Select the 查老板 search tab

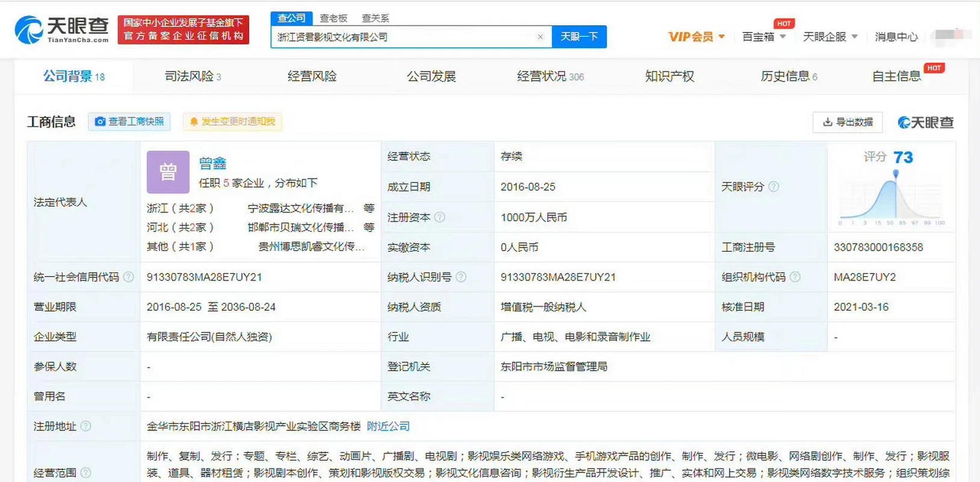point(333,19)
